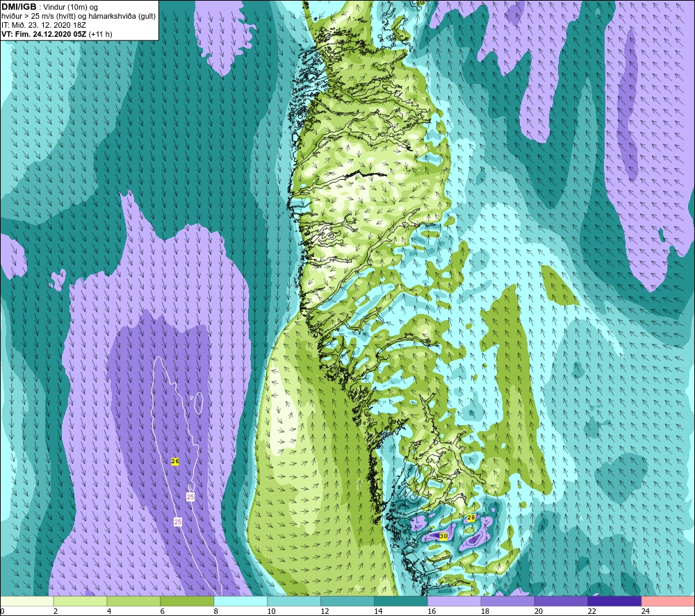Click the yellow 26 gust label

[x=175, y=461]
